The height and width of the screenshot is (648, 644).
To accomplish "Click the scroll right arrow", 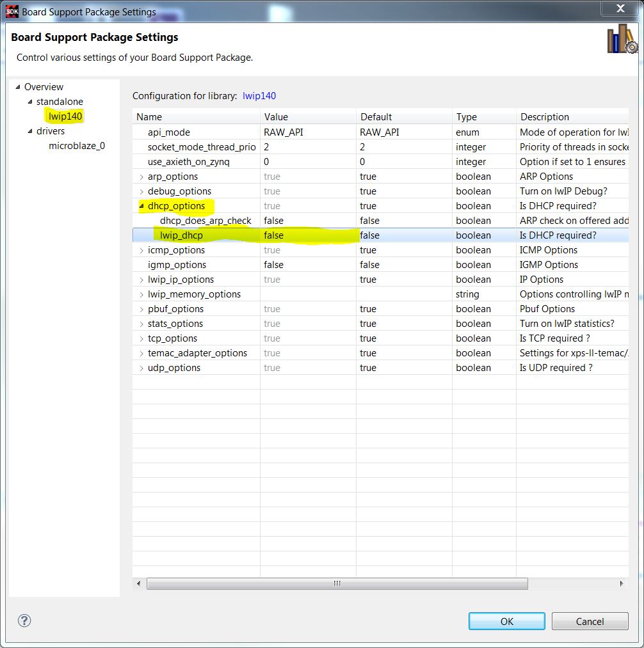I will tap(622, 583).
